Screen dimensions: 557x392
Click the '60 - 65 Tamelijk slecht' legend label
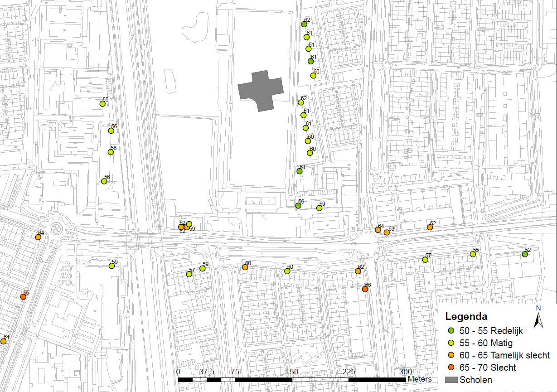point(505,355)
